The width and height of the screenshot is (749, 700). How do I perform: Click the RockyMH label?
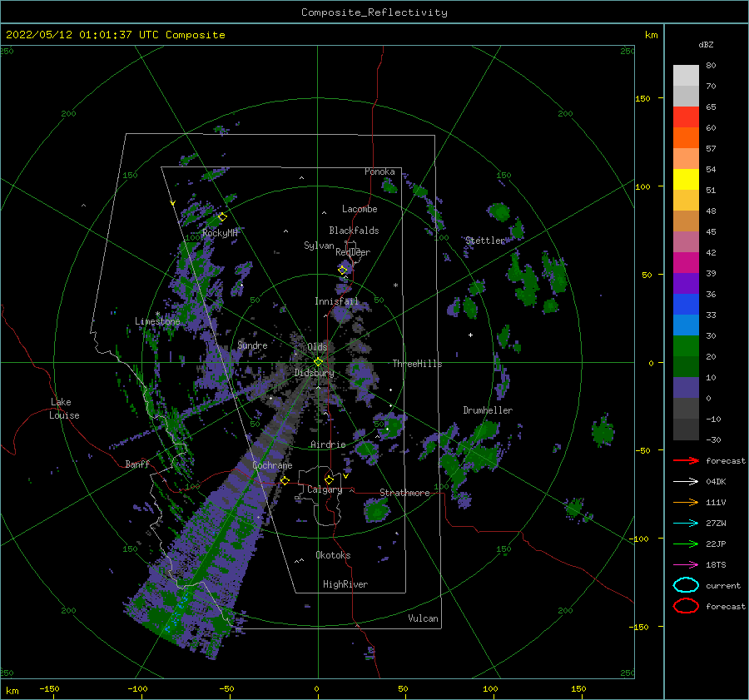(x=220, y=234)
